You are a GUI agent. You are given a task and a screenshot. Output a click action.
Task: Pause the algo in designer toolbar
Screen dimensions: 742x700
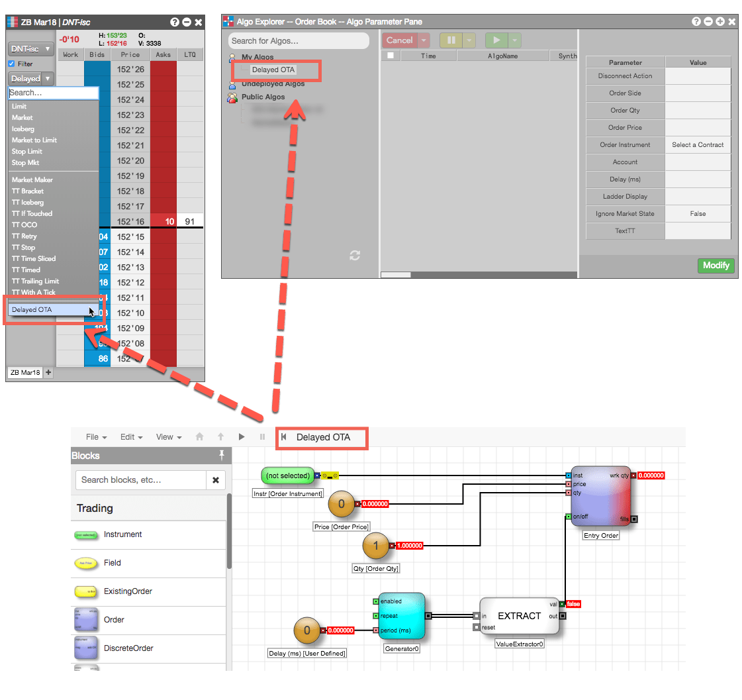pyautogui.click(x=262, y=436)
